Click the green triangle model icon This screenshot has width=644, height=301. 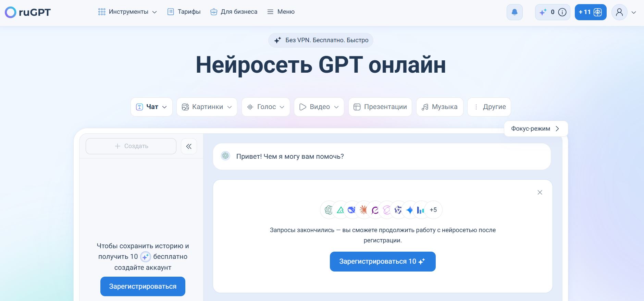(x=340, y=210)
